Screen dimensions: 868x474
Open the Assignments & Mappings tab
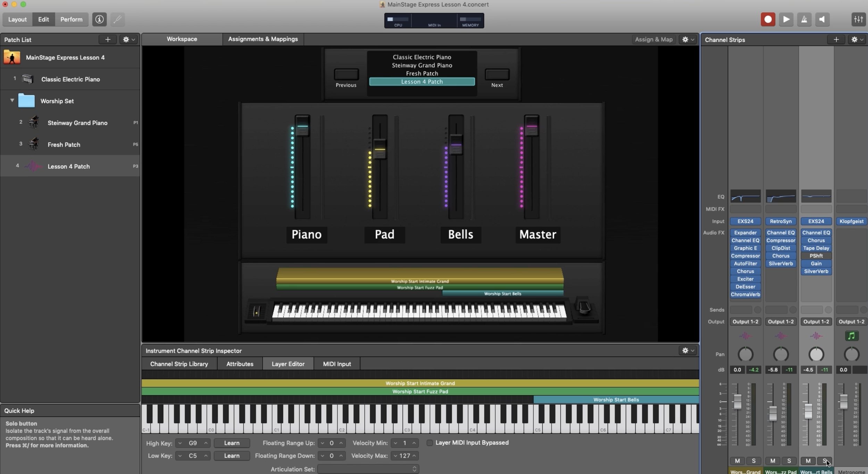click(263, 39)
